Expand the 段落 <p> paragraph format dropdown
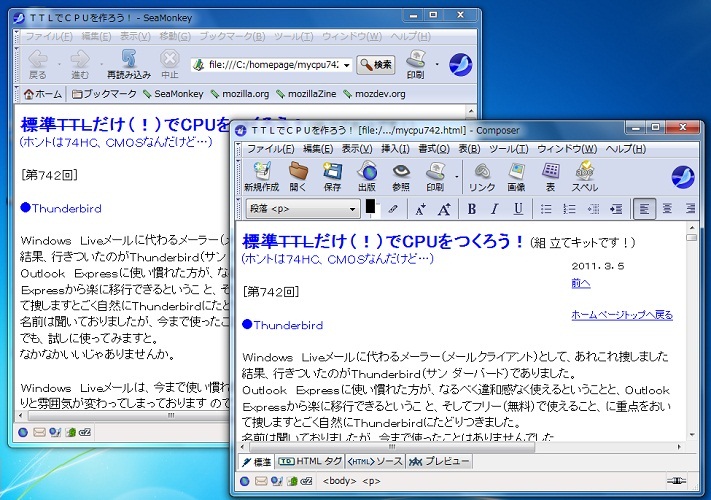711x500 pixels. pos(302,209)
